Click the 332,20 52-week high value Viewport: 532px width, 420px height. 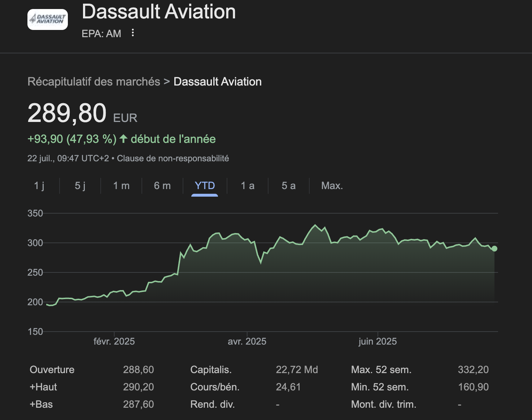(x=473, y=369)
